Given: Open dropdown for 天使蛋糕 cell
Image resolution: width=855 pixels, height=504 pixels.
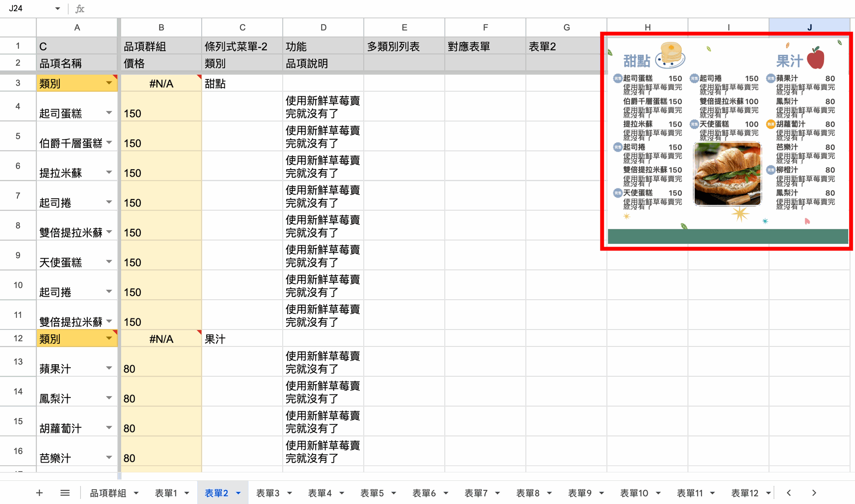Looking at the screenshot, I should point(109,262).
